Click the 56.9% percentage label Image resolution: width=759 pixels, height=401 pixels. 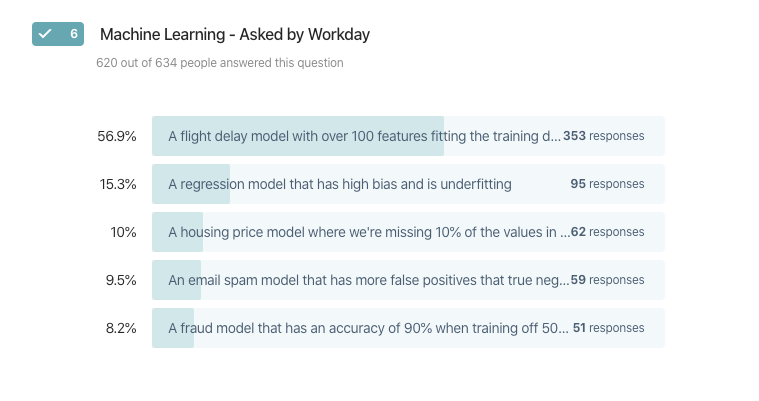pyautogui.click(x=117, y=136)
